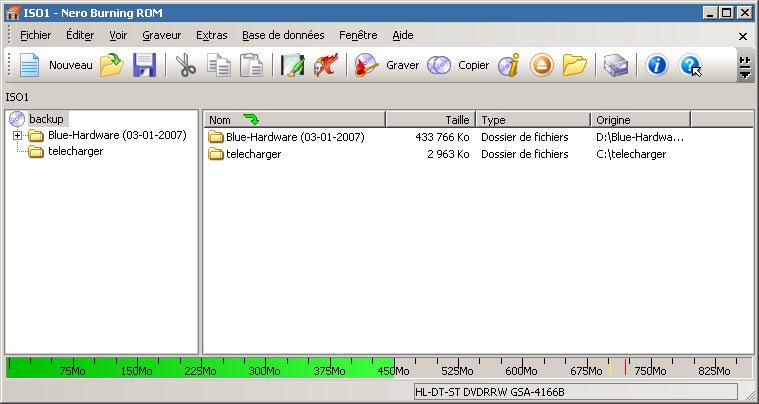Show disc info with the CD info icon
The width and height of the screenshot is (759, 404).
[x=509, y=65]
